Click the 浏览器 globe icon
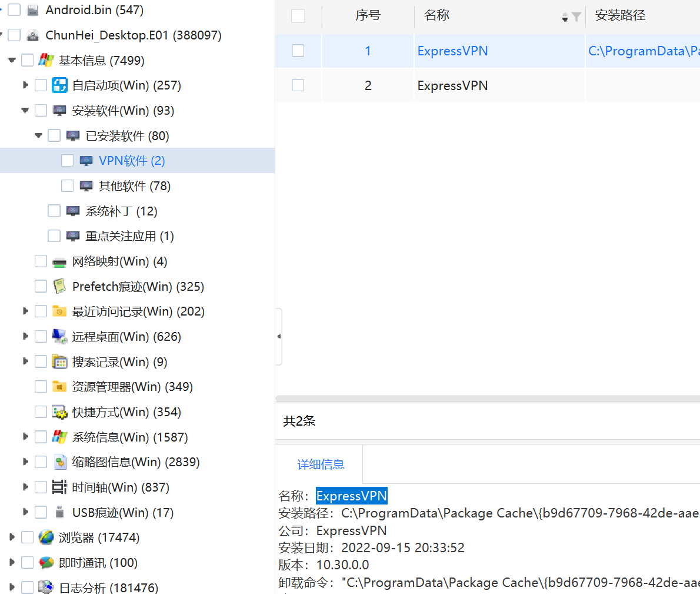 tap(46, 537)
